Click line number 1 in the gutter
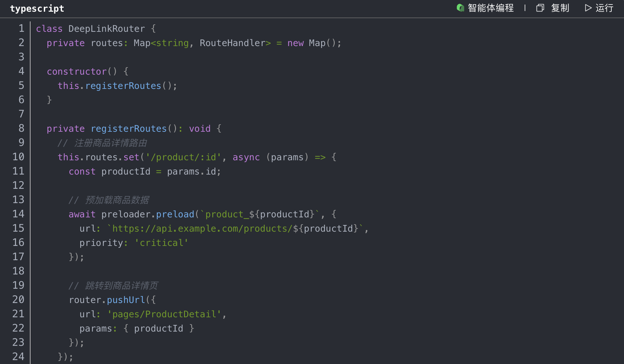The width and height of the screenshot is (624, 364). click(21, 29)
